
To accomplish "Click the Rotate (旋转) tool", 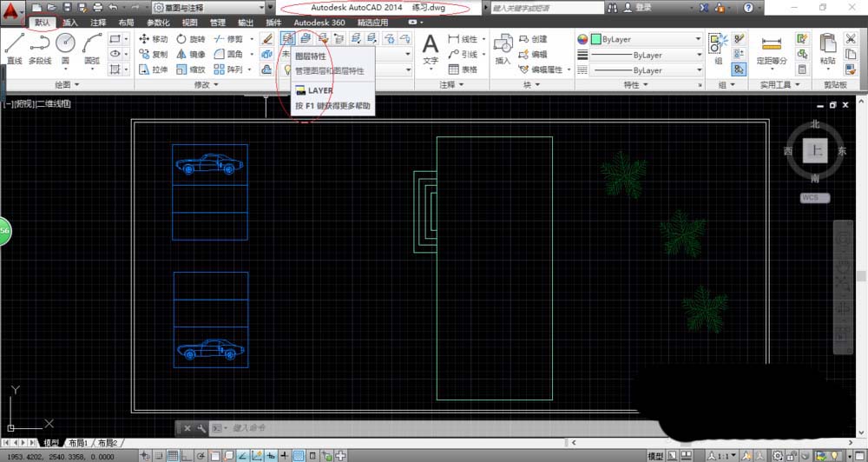I will [x=190, y=39].
